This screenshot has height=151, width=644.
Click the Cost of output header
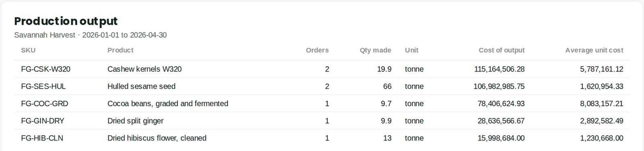(x=502, y=50)
